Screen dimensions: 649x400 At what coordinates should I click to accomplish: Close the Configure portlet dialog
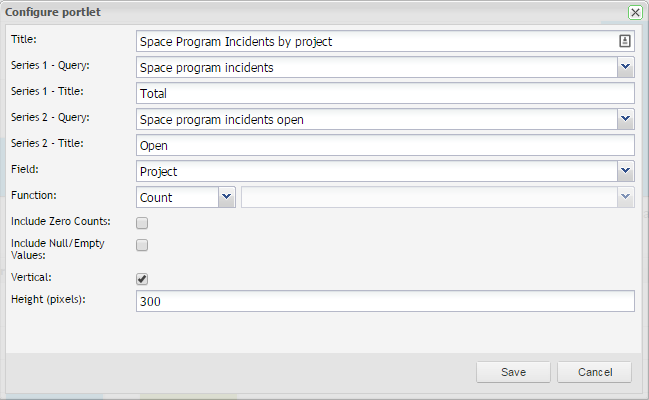635,12
